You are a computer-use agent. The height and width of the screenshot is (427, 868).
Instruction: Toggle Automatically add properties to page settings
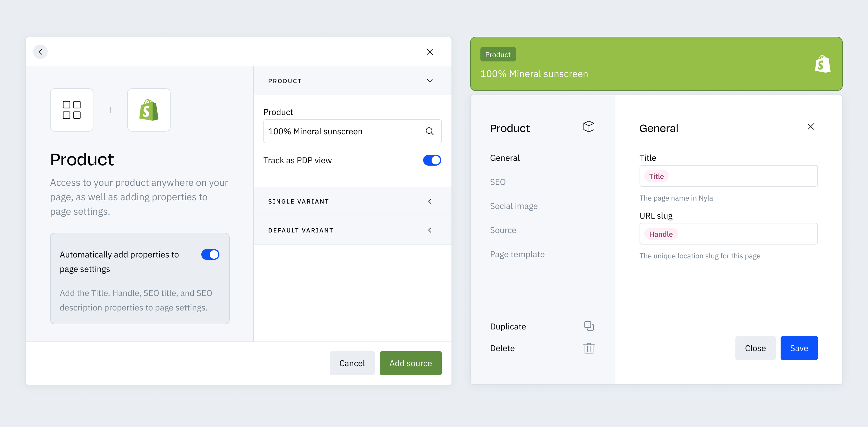click(x=210, y=254)
